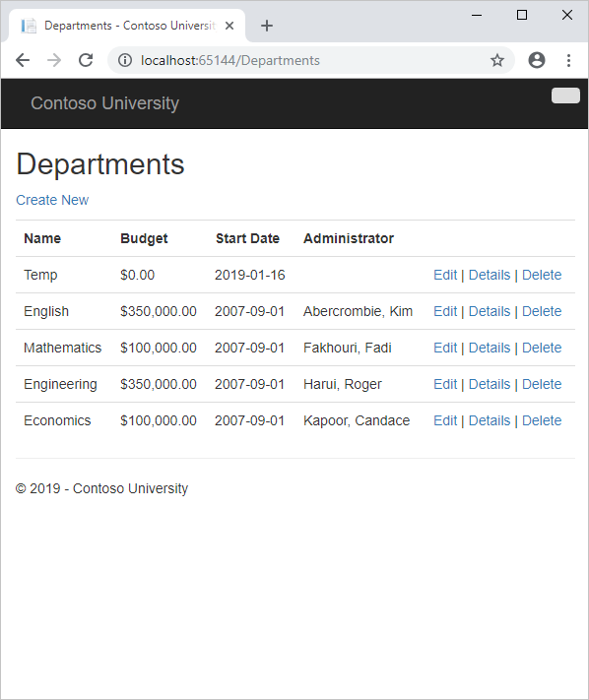Edit the Economics department
Image resolution: width=589 pixels, height=700 pixels.
tap(445, 420)
